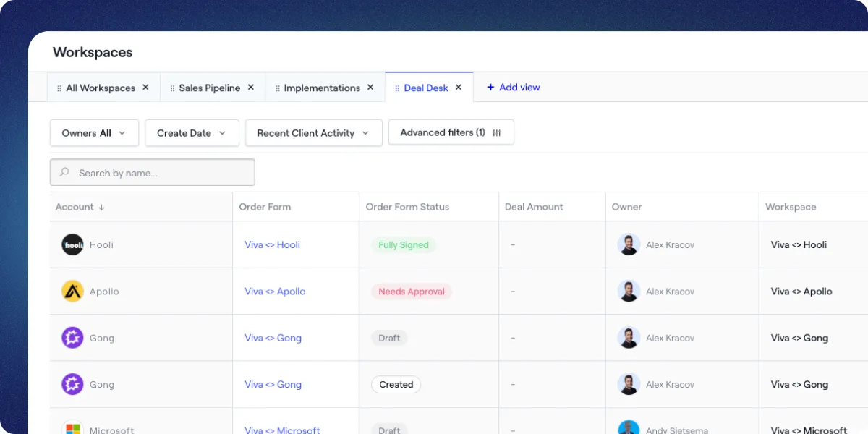This screenshot has height=434, width=868.
Task: Click the Draft status badge in the Gong row
Action: tap(389, 338)
